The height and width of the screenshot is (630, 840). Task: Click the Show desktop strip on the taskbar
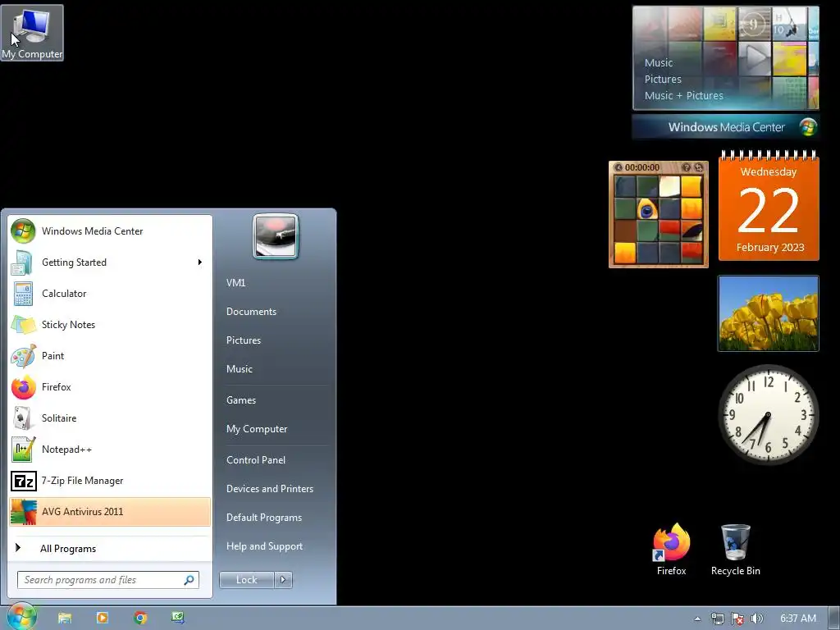[x=834, y=619]
